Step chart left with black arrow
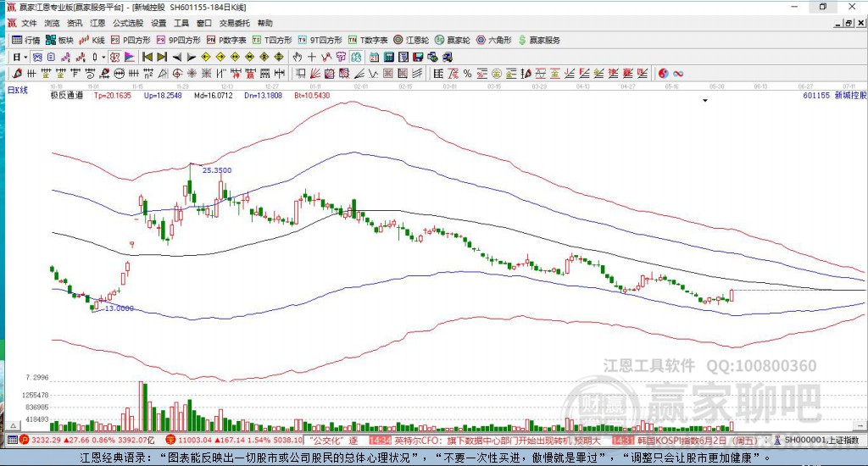The height and width of the screenshot is (466, 868). coord(176,57)
